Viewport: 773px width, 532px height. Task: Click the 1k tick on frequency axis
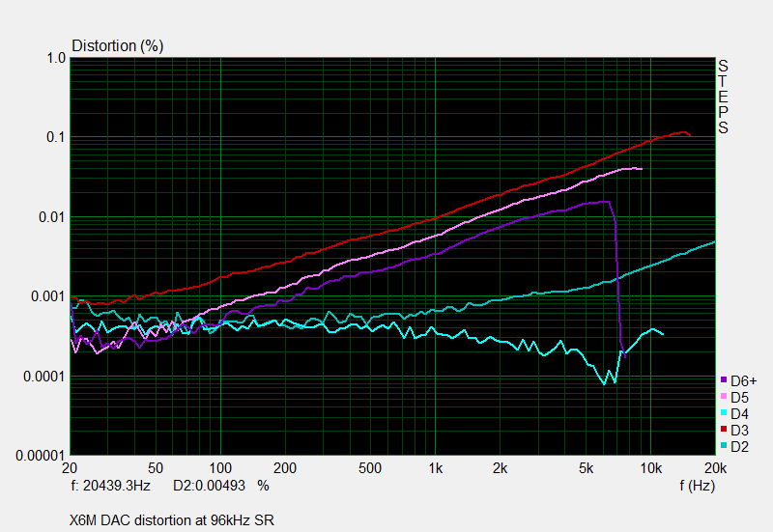(436, 468)
